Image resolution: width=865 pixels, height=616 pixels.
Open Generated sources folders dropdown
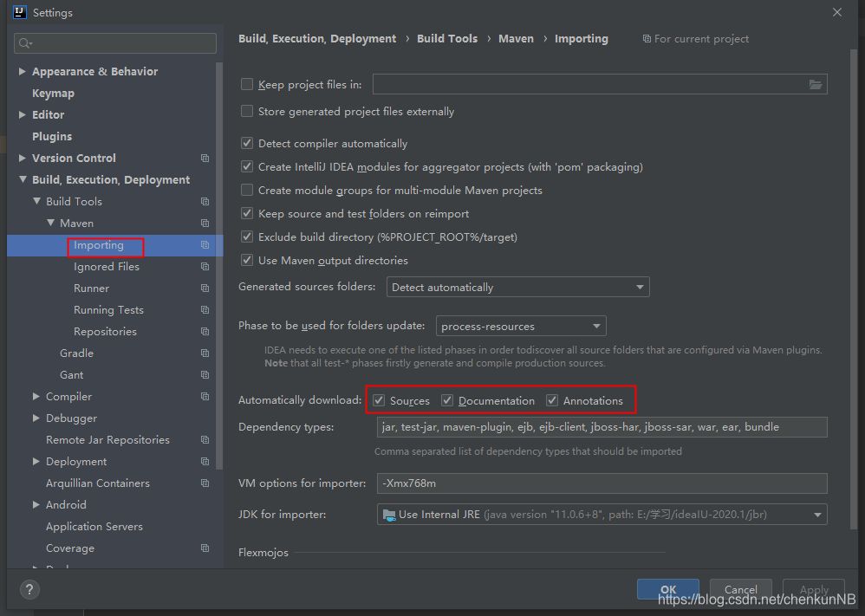(x=518, y=287)
